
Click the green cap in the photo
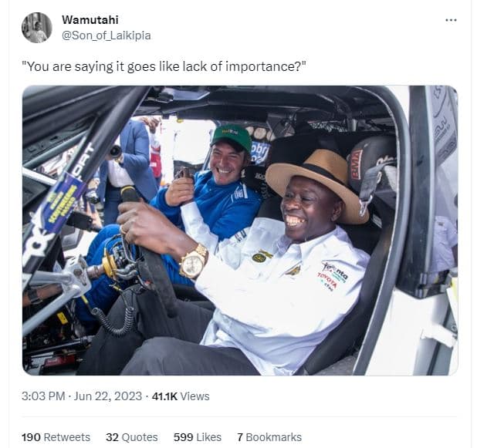(232, 137)
